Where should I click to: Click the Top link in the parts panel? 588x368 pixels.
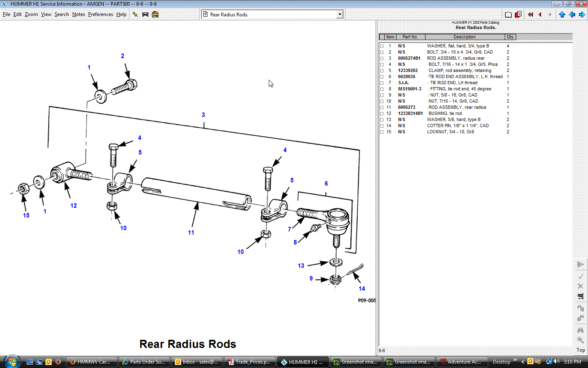click(x=580, y=350)
